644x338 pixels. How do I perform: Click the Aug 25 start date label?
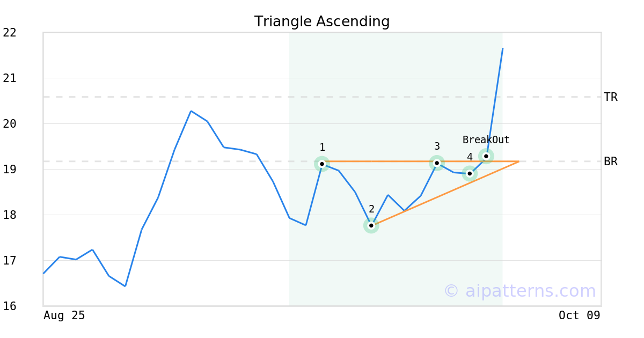pyautogui.click(x=64, y=315)
